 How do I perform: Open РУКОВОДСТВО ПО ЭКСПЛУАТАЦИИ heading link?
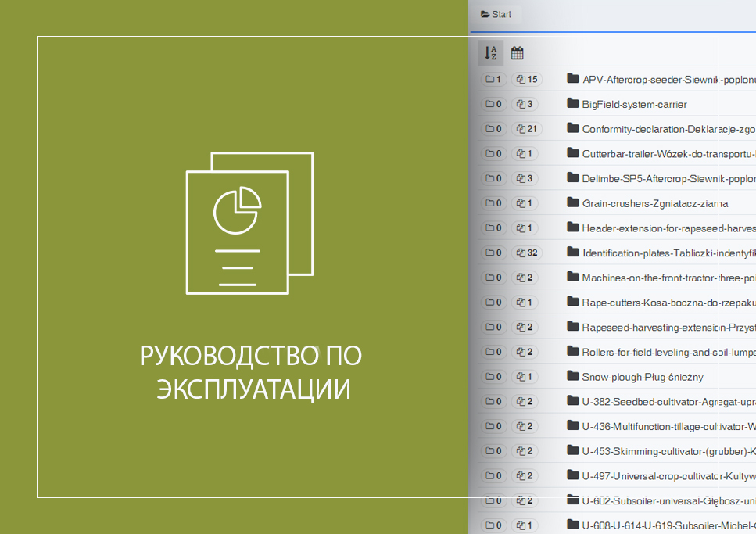[251, 372]
